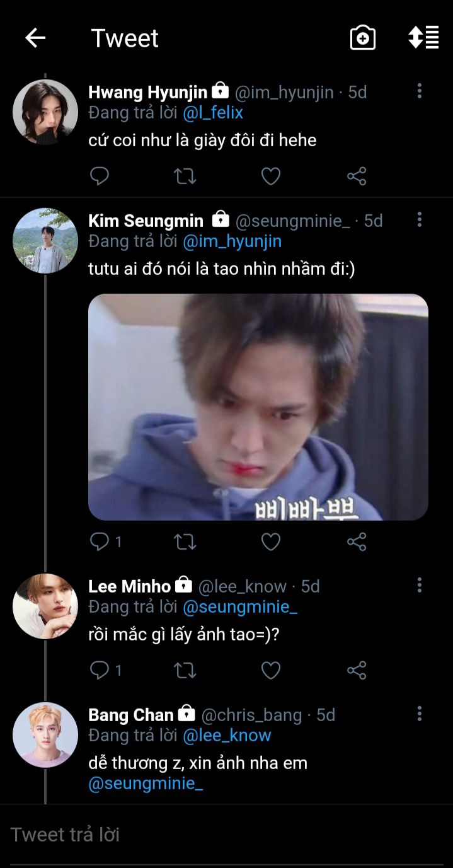The height and width of the screenshot is (868, 453).
Task: Open the camera add-photo icon
Action: click(x=363, y=38)
